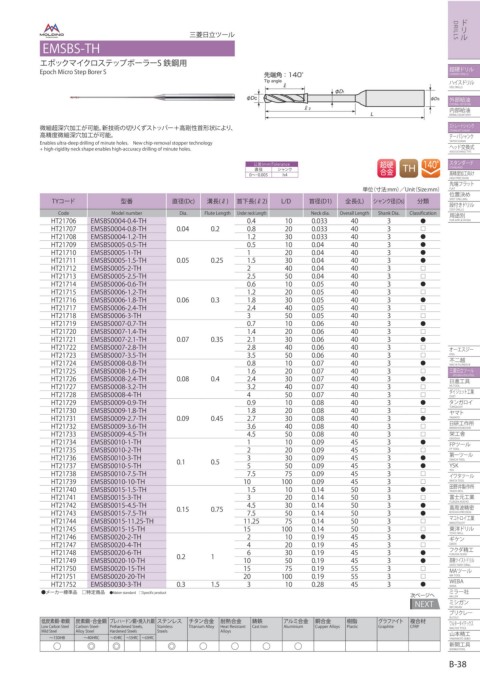Screen dimensions: 480x679
Task: Click model number EMSBS0015-11.25-TH
Action: [x=122, y=521]
